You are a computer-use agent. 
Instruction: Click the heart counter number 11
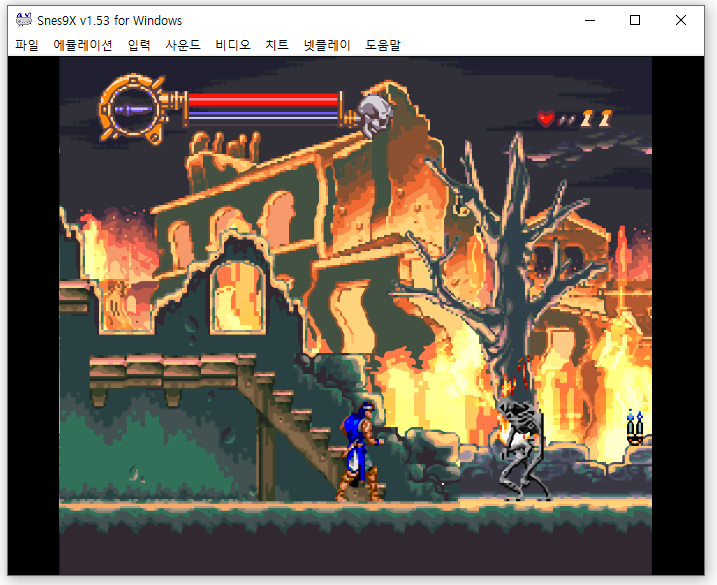click(x=596, y=119)
